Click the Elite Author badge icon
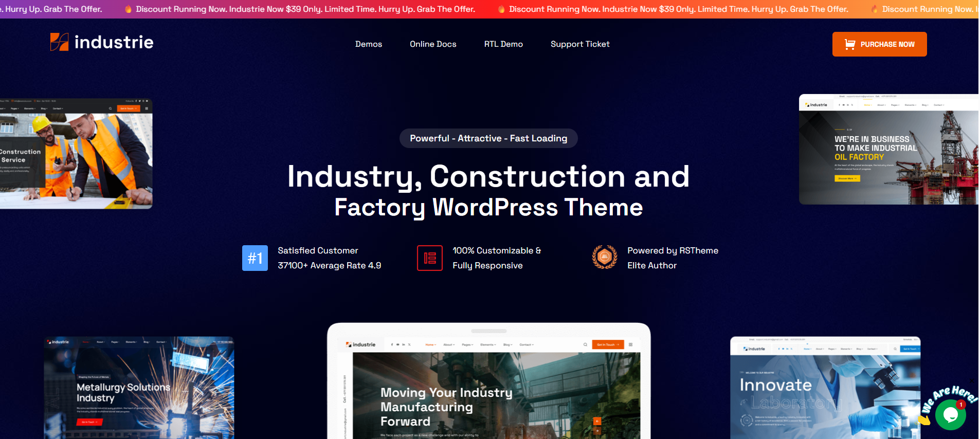The height and width of the screenshot is (439, 980). [605, 257]
